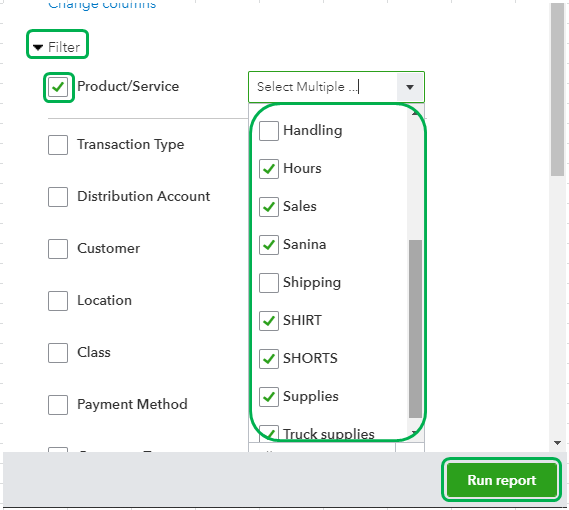Uncheck the SHORTS item in list
This screenshot has width=569, height=510.
coord(269,359)
